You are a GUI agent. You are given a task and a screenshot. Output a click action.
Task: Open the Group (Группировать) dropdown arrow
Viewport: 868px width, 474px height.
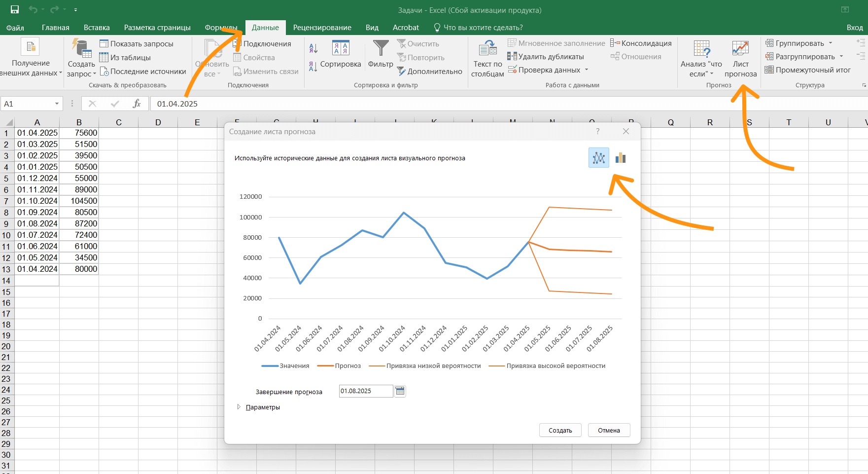pos(831,43)
